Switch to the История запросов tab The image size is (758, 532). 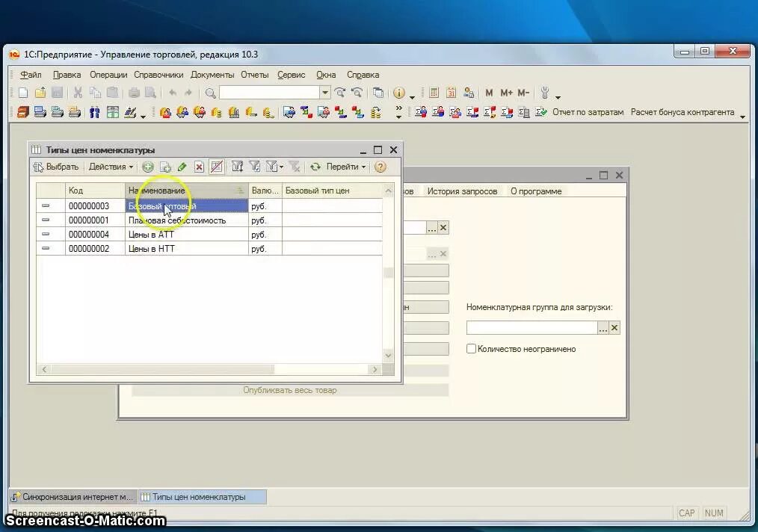(x=462, y=191)
